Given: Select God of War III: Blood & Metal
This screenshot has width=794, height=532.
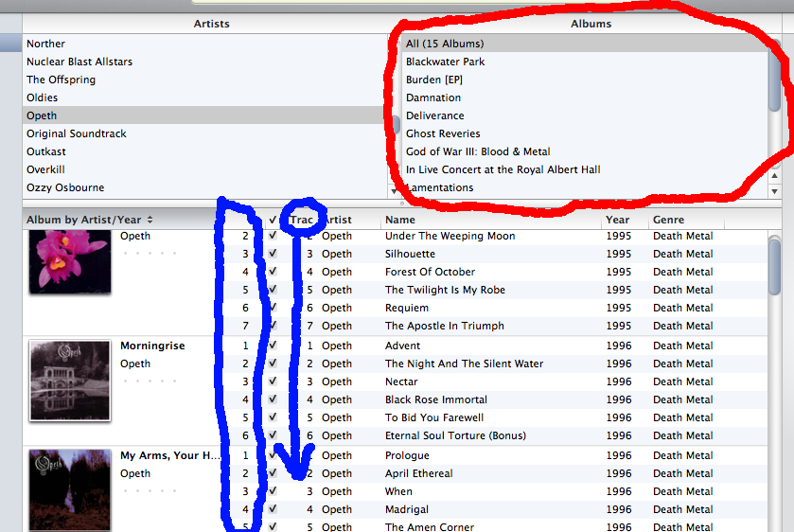Looking at the screenshot, I should coord(585,151).
